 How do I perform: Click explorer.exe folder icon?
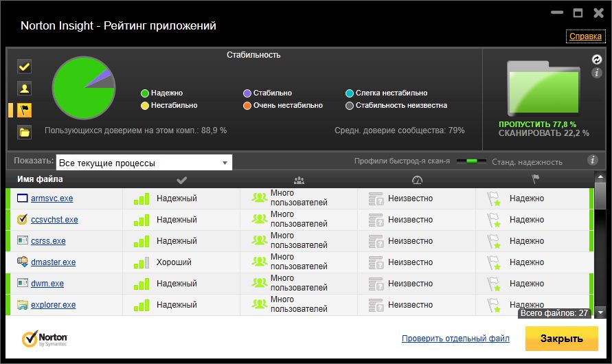click(23, 305)
